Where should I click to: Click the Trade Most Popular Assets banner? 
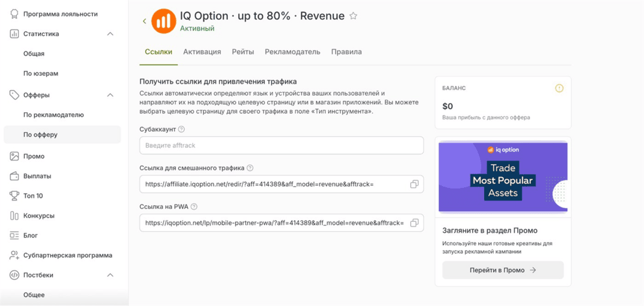[x=503, y=177]
